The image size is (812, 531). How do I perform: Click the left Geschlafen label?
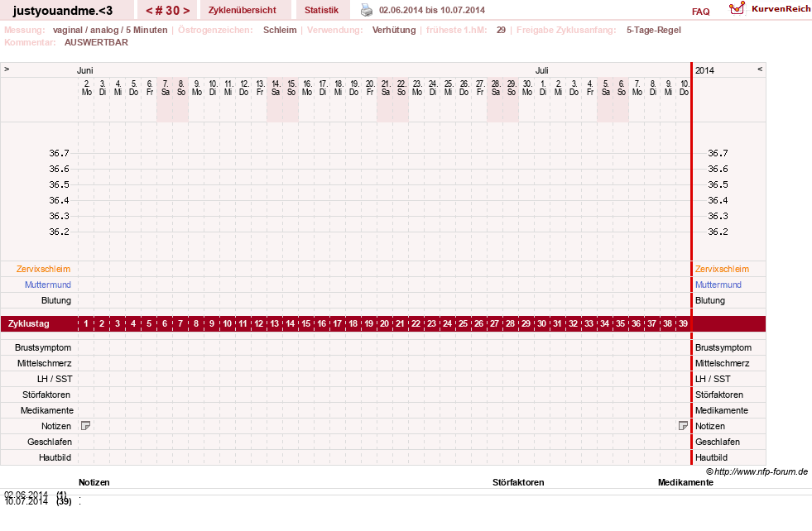click(x=50, y=442)
